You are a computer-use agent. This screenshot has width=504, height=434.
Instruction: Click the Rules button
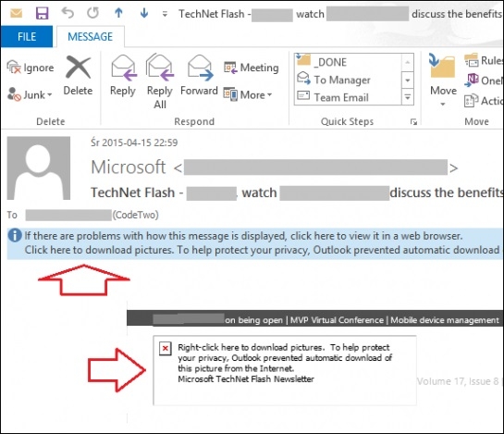pos(483,60)
